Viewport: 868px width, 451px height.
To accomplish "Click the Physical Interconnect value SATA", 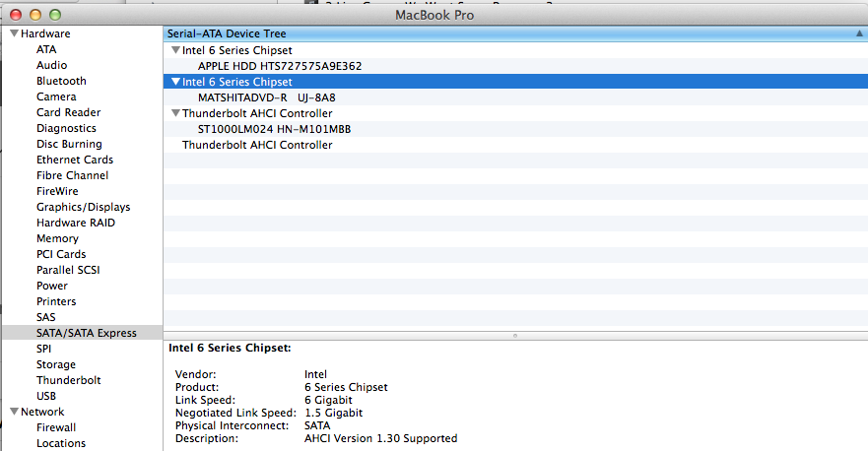I will [x=317, y=425].
